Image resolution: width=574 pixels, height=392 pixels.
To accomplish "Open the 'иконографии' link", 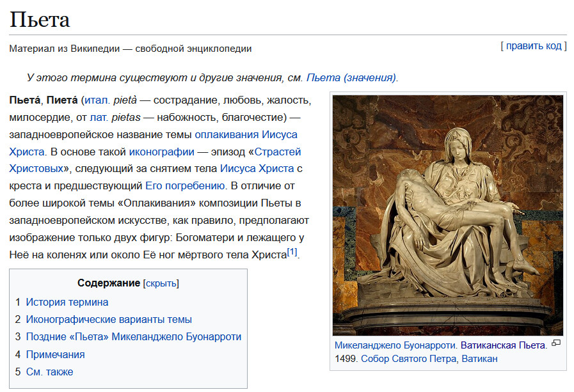I will pyautogui.click(x=161, y=152).
